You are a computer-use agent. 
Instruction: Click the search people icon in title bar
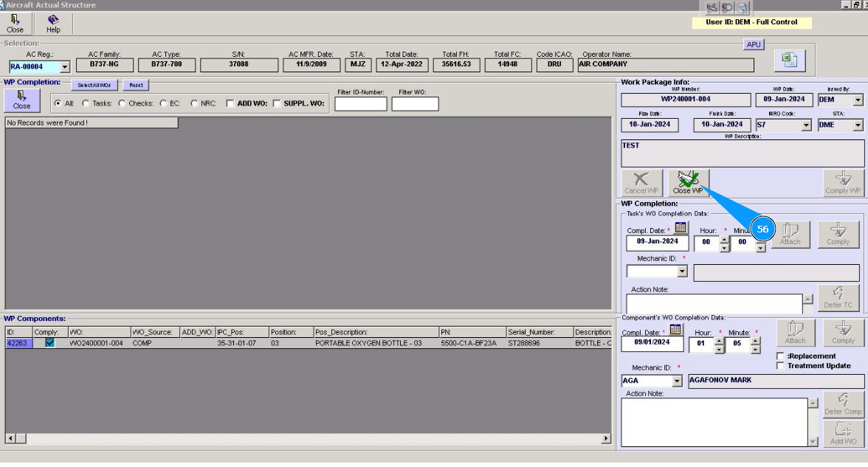click(727, 7)
